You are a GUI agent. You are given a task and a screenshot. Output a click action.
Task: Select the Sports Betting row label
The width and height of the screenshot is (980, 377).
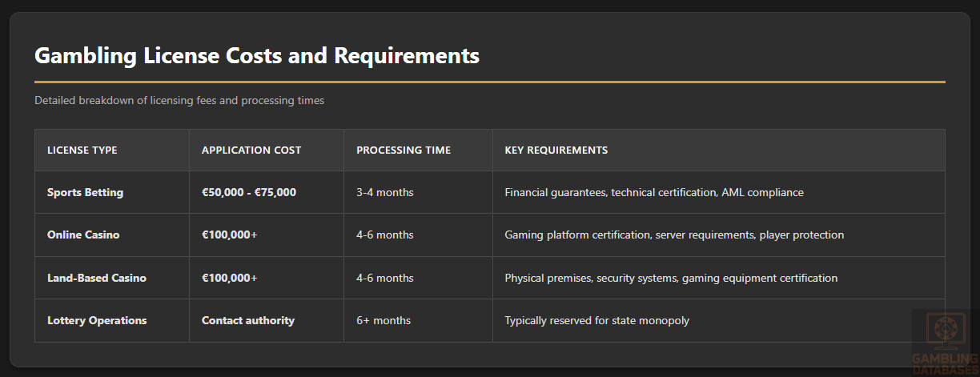point(86,193)
